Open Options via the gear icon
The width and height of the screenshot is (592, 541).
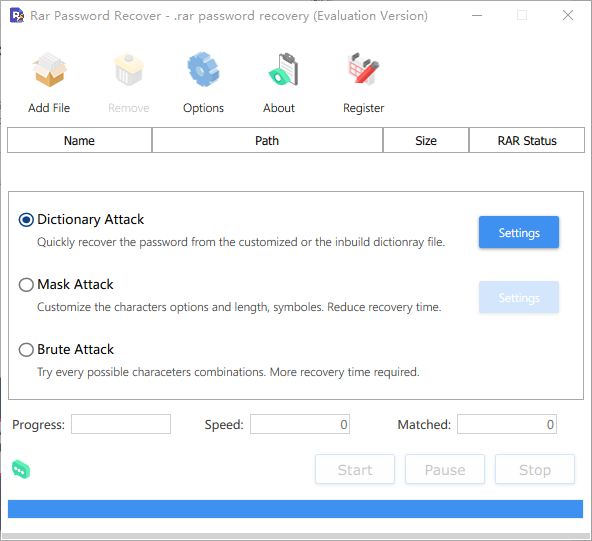tap(204, 69)
